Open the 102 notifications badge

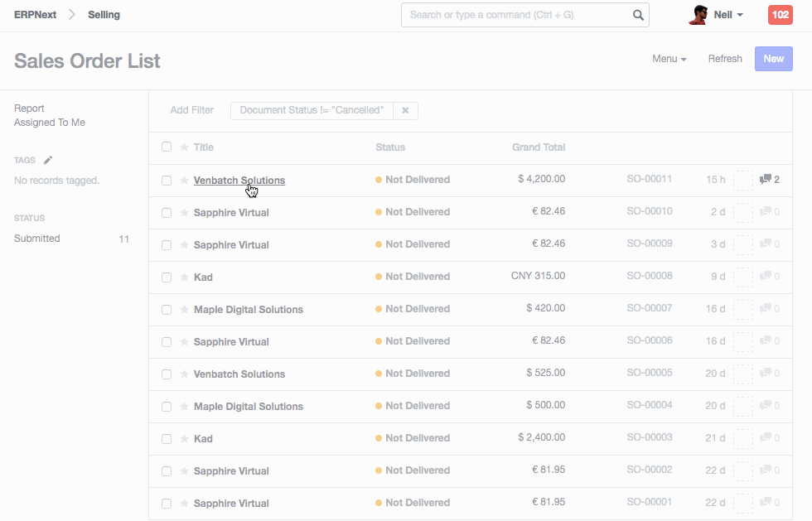[x=780, y=15]
